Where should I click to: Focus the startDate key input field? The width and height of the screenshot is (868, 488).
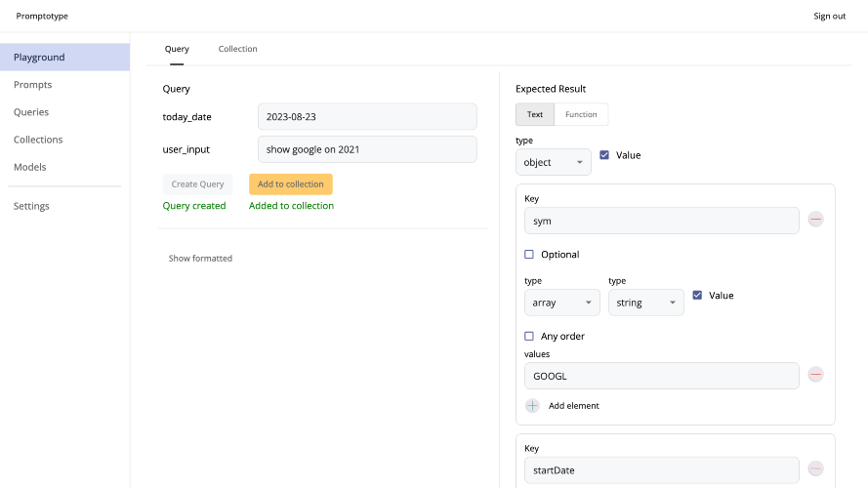pyautogui.click(x=662, y=470)
